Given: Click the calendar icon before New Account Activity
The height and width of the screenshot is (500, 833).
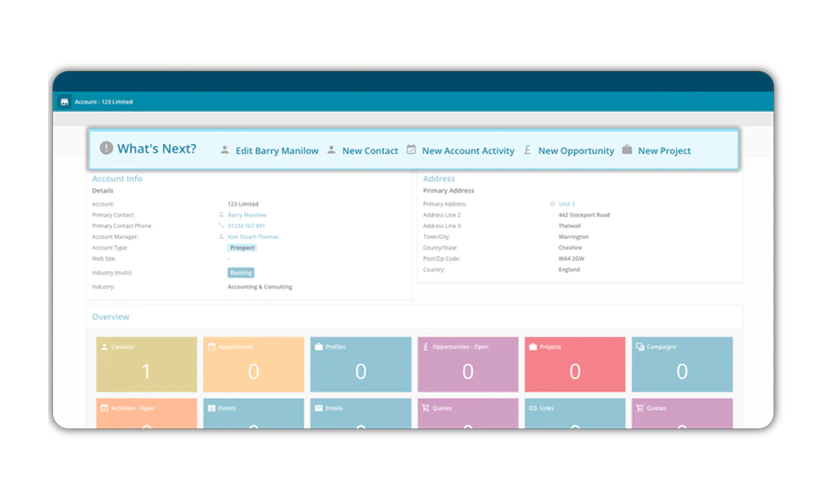Looking at the screenshot, I should point(411,150).
